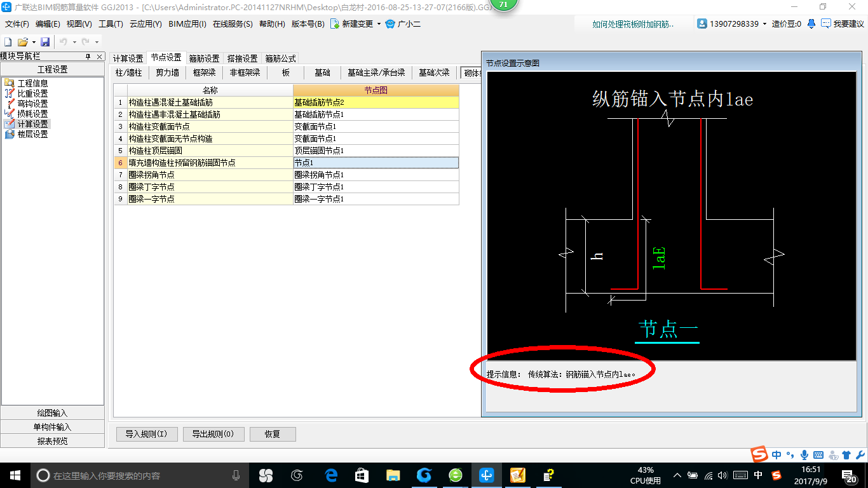868x488 pixels.
Task: Switch to the 箍筋设置 tab
Action: pyautogui.click(x=204, y=58)
